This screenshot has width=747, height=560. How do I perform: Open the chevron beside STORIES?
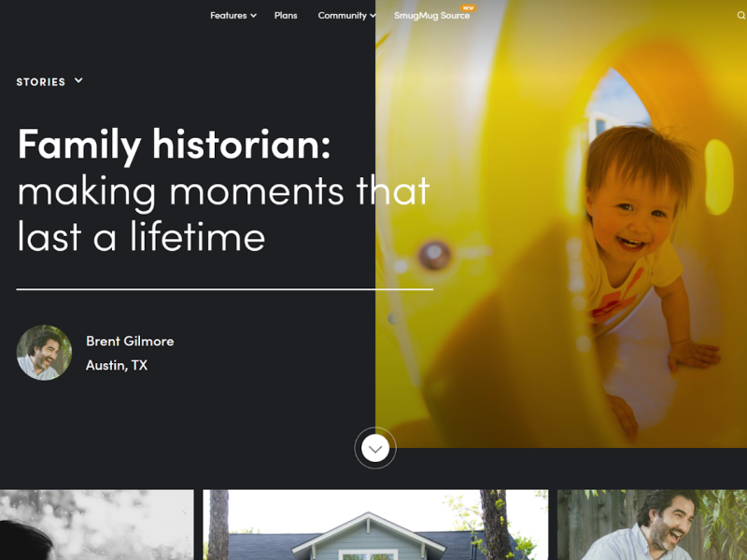(78, 80)
